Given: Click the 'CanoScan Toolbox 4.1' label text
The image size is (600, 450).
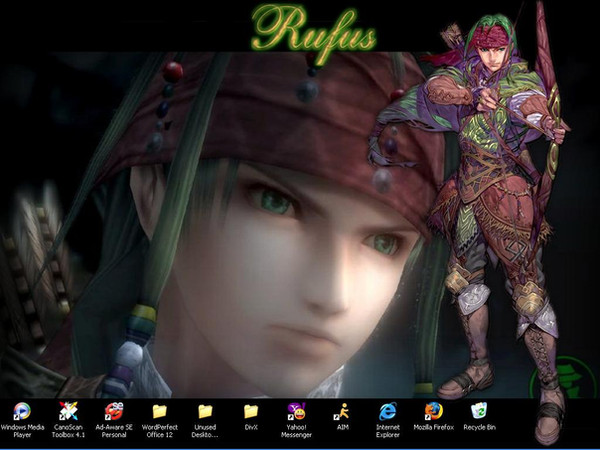Looking at the screenshot, I should [x=68, y=431].
